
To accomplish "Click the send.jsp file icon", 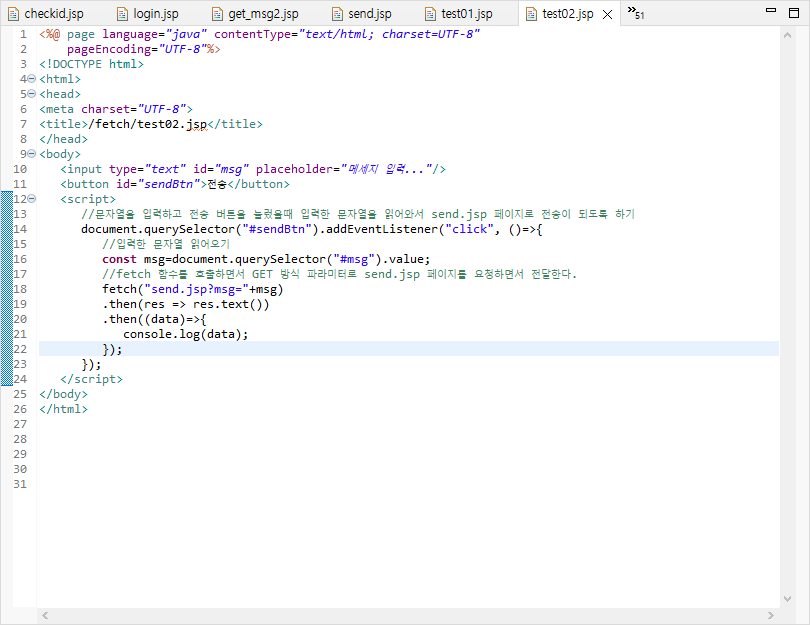I will point(337,14).
